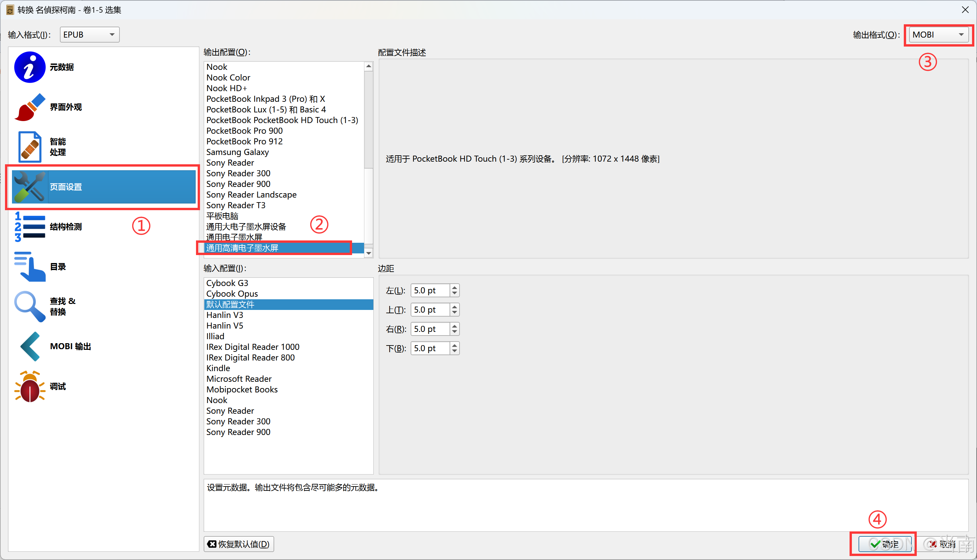Open the MOBI 输出 settings
The image size is (977, 560).
pos(70,346)
